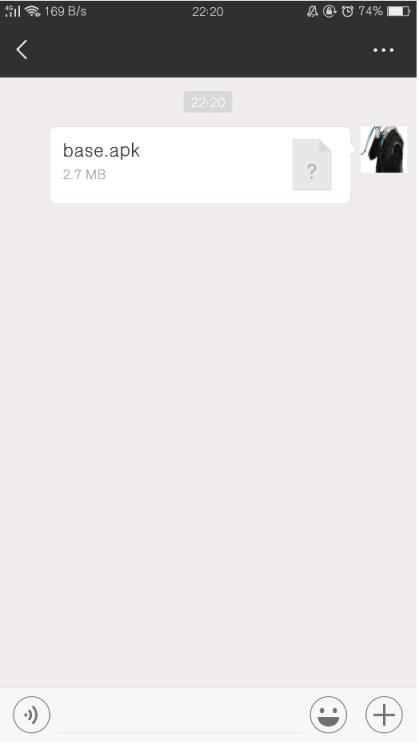Open the base.apk file message
Screen dimensions: 419x745
[x=200, y=165]
